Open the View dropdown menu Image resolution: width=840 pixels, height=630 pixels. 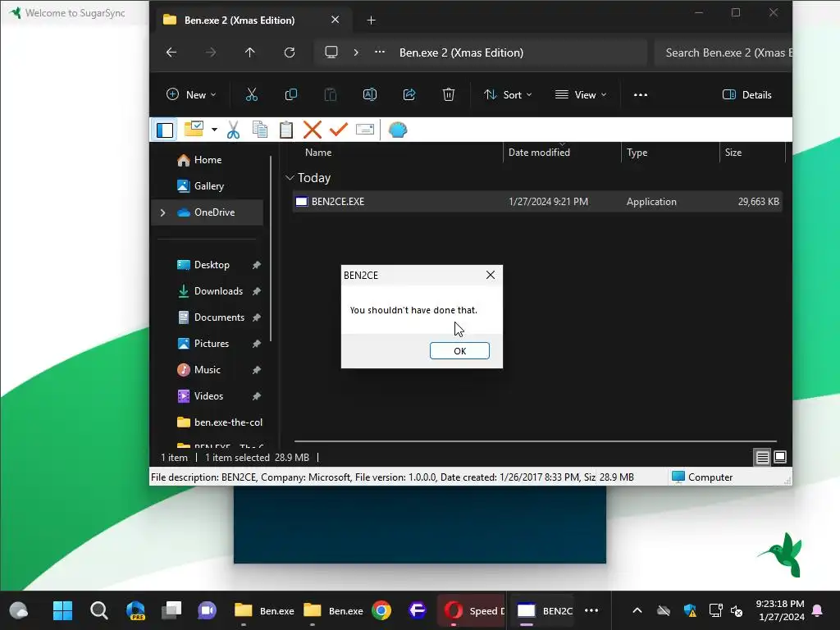coord(580,95)
